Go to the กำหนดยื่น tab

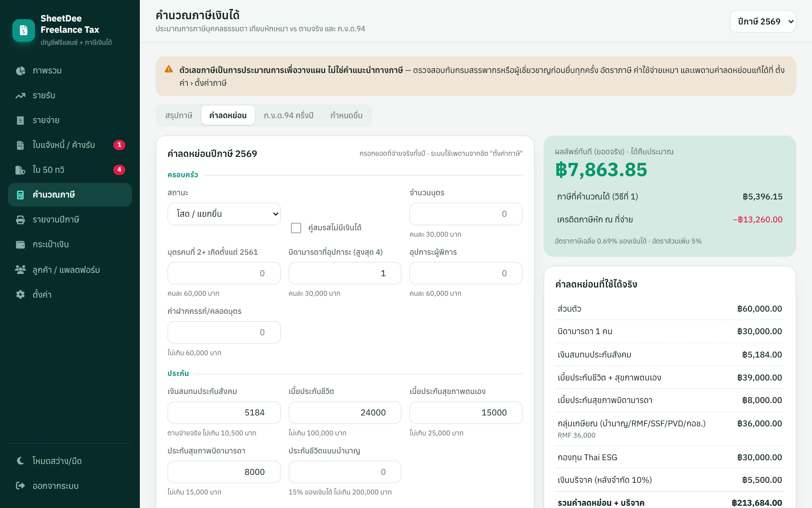click(x=346, y=115)
